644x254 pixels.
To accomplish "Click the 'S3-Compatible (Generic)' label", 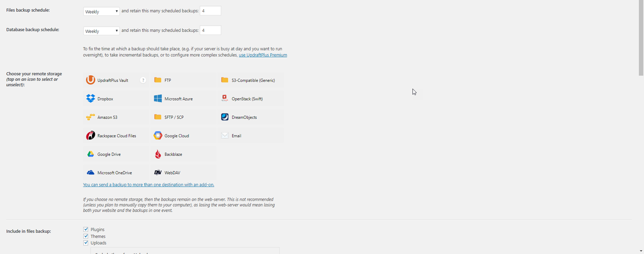I will 254,80.
